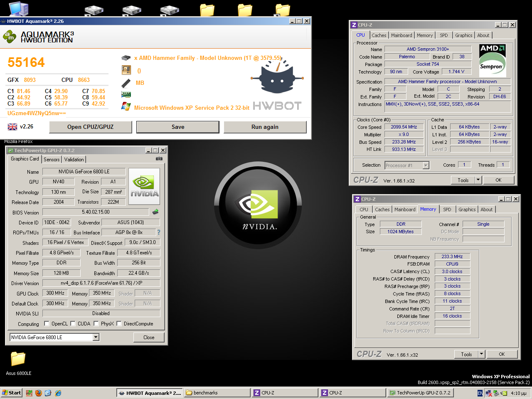Click the Run again button
The width and height of the screenshot is (532, 399).
point(265,127)
